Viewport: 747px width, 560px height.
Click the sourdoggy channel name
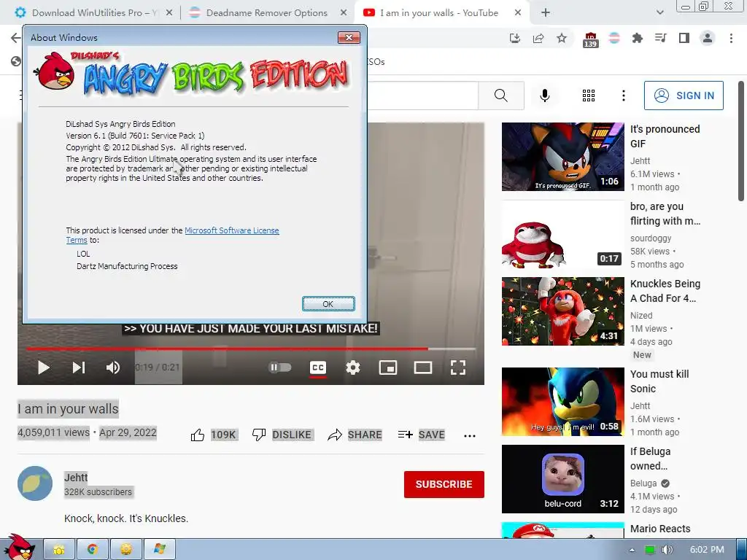point(651,238)
